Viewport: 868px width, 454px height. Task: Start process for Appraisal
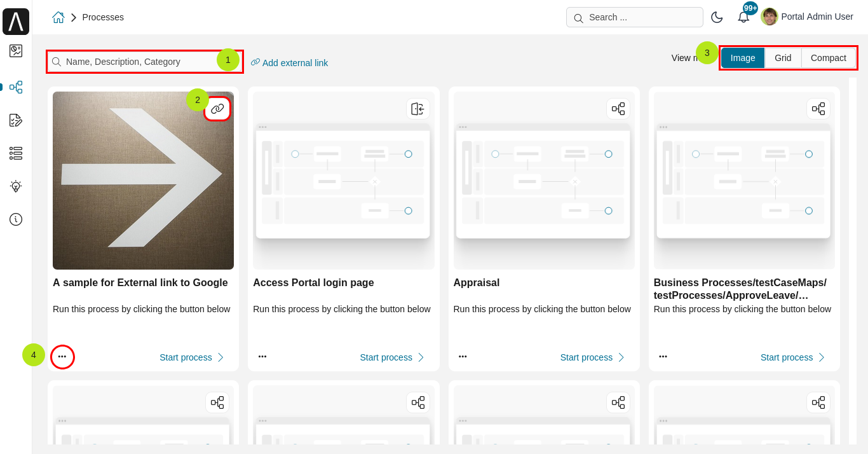coord(592,357)
